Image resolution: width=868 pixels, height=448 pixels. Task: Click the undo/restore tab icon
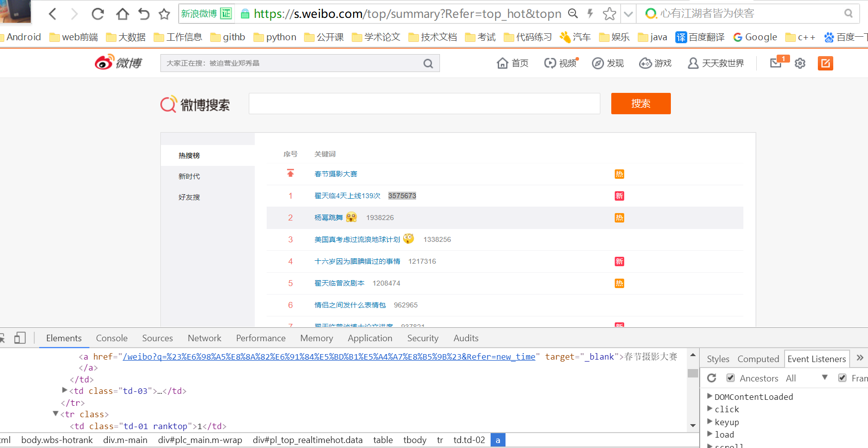[x=144, y=14]
